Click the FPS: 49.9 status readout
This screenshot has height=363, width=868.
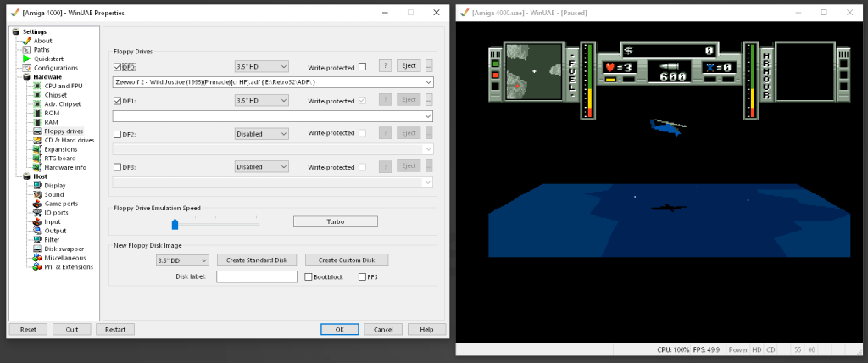(704, 349)
